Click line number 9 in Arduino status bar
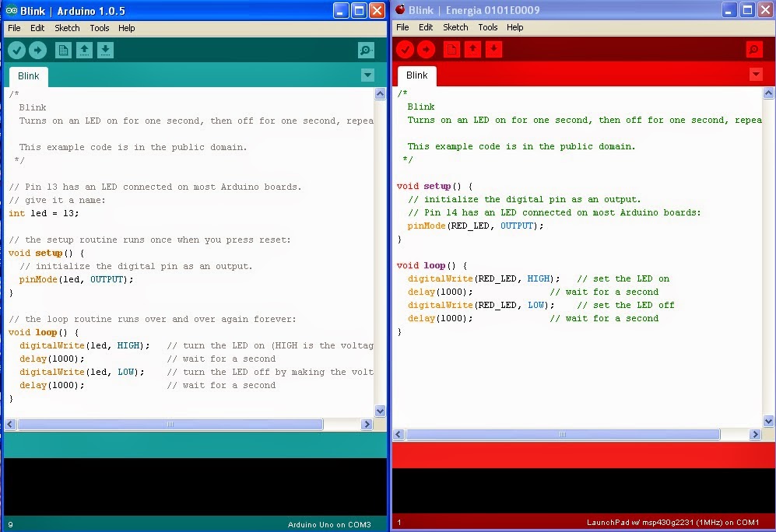 point(10,524)
